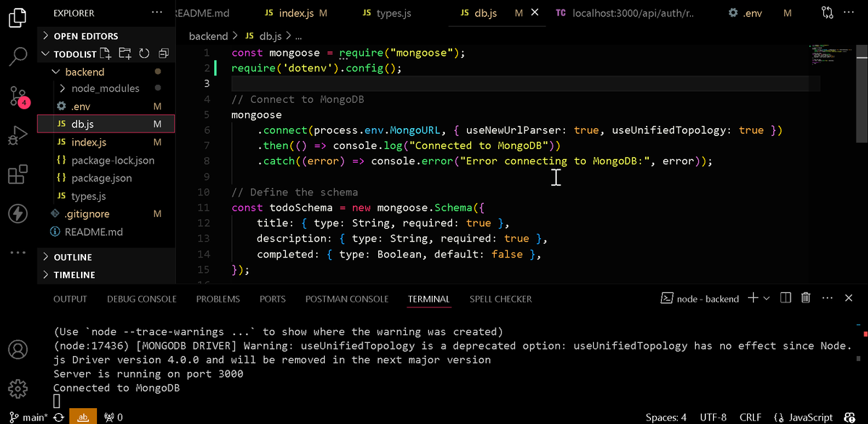This screenshot has height=424, width=868.
Task: Open the SPELL CHECKER panel tab
Action: coord(501,299)
